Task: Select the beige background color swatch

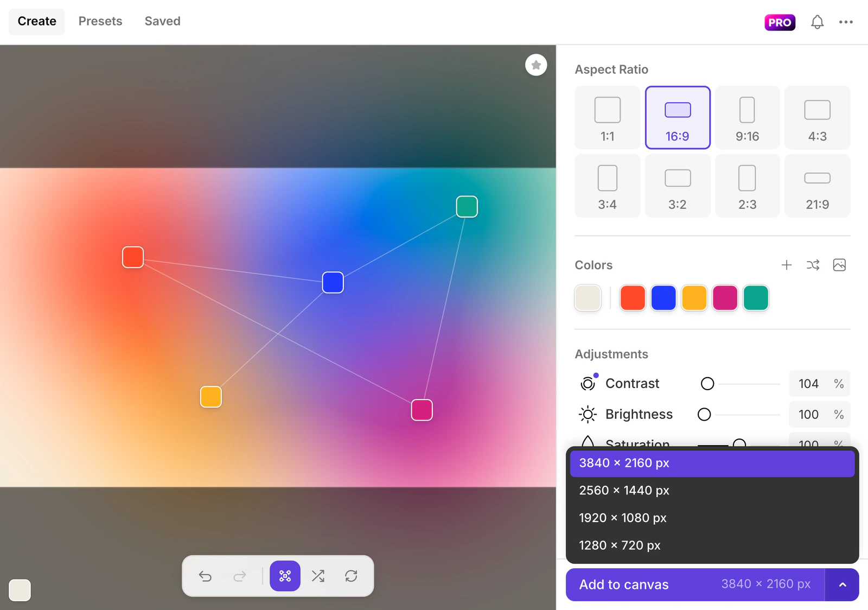Action: click(588, 298)
